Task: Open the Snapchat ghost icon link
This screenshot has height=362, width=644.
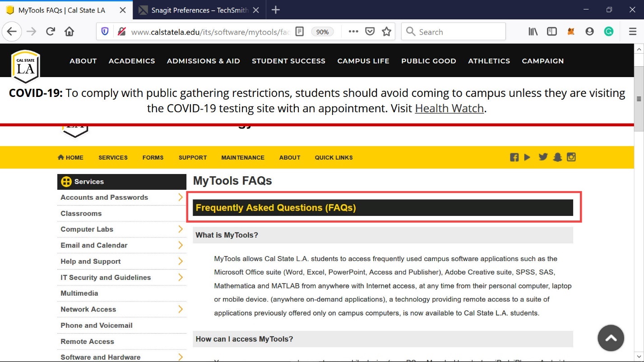Action: coord(557,157)
